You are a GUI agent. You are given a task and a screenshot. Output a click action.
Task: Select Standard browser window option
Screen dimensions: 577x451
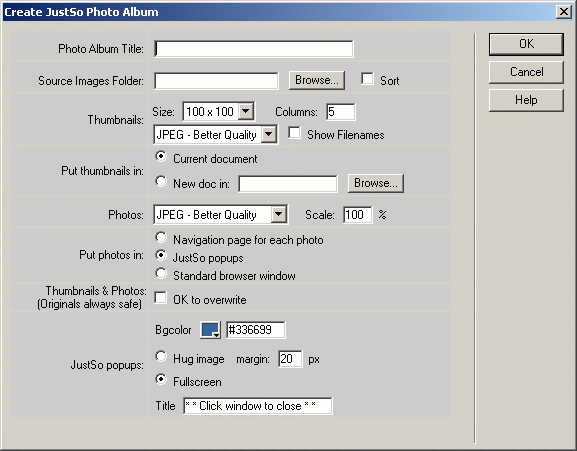tap(161, 273)
